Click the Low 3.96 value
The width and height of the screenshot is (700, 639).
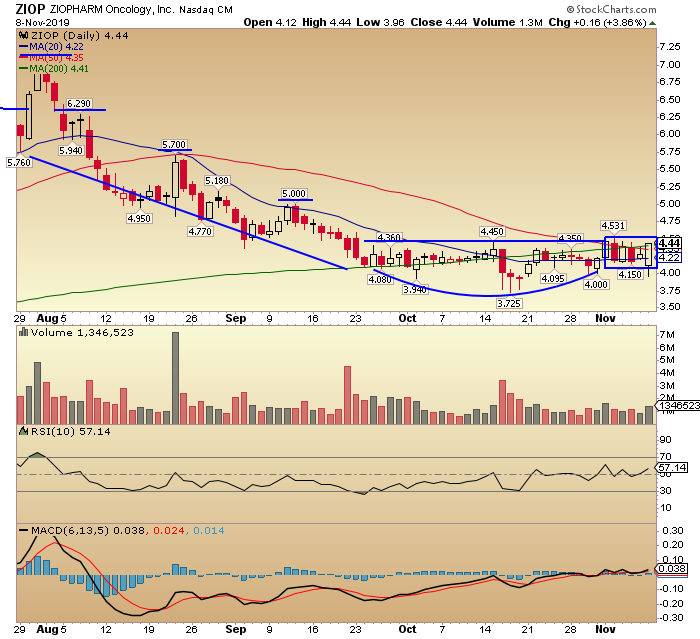[380, 22]
